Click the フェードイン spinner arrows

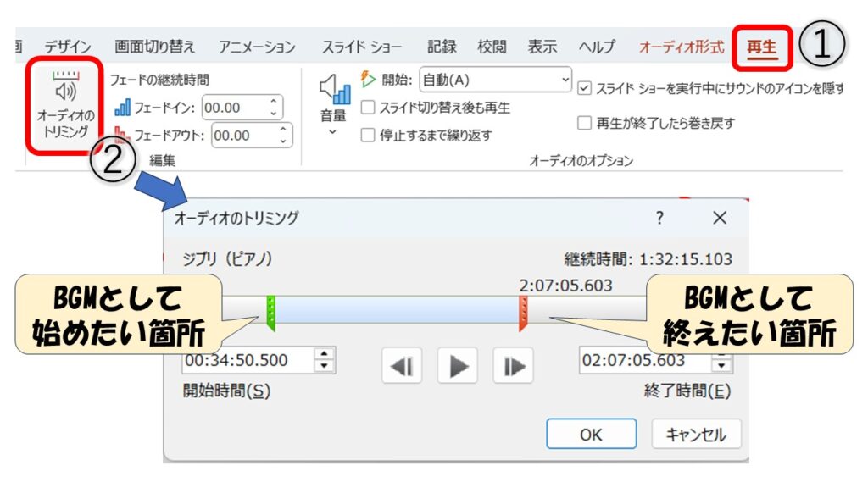tap(273, 108)
